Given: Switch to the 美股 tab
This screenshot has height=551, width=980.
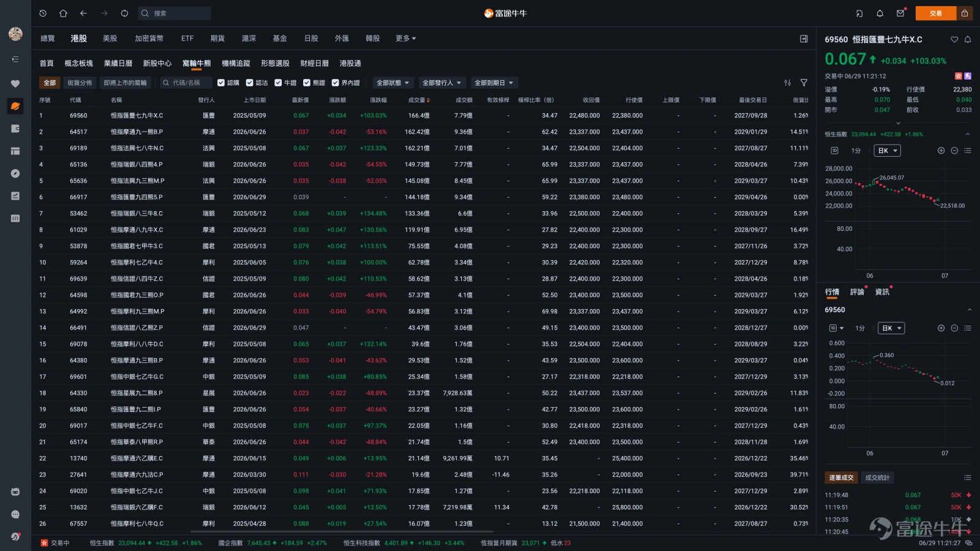Looking at the screenshot, I should (x=110, y=39).
